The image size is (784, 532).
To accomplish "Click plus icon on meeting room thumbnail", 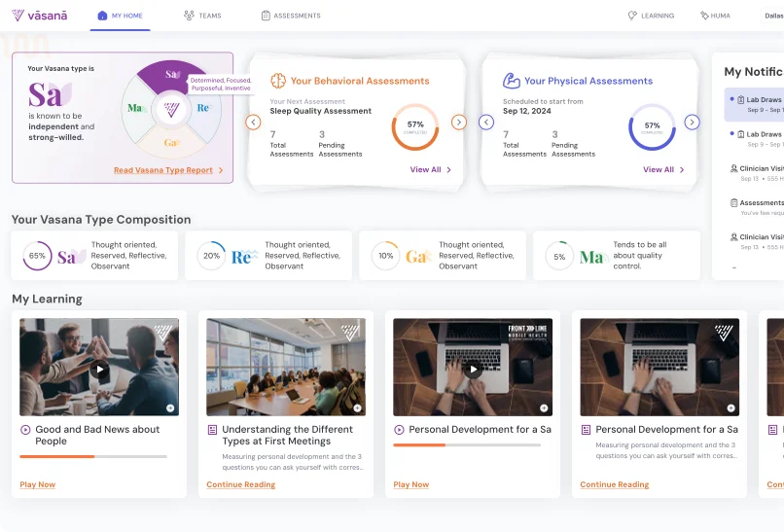I will pyautogui.click(x=357, y=408).
